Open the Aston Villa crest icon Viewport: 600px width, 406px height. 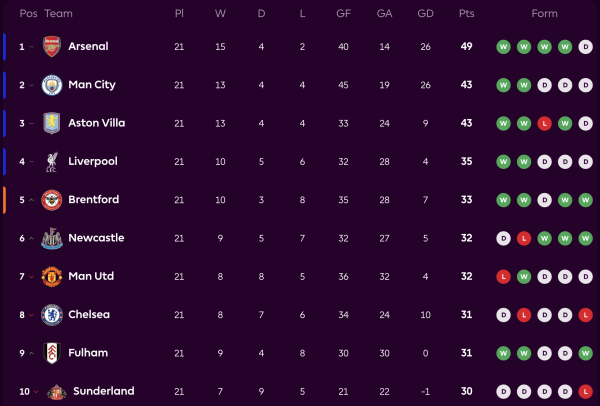tap(51, 123)
